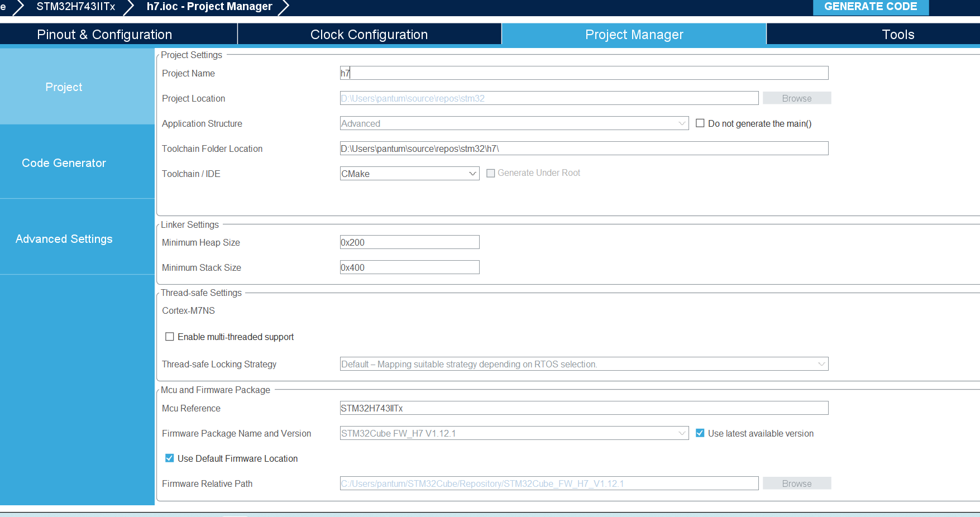Open the Clock Configuration tab
The image size is (980, 517).
pos(369,35)
